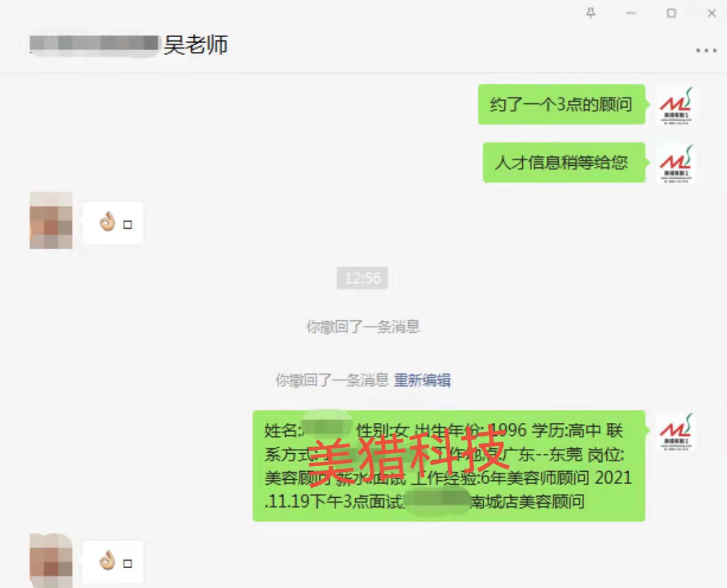
Task: Click the 重新编辑 re-edit link
Action: [422, 380]
